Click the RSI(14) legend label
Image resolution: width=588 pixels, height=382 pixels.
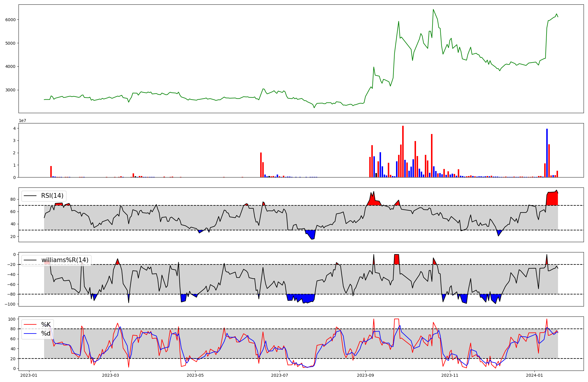coord(52,196)
